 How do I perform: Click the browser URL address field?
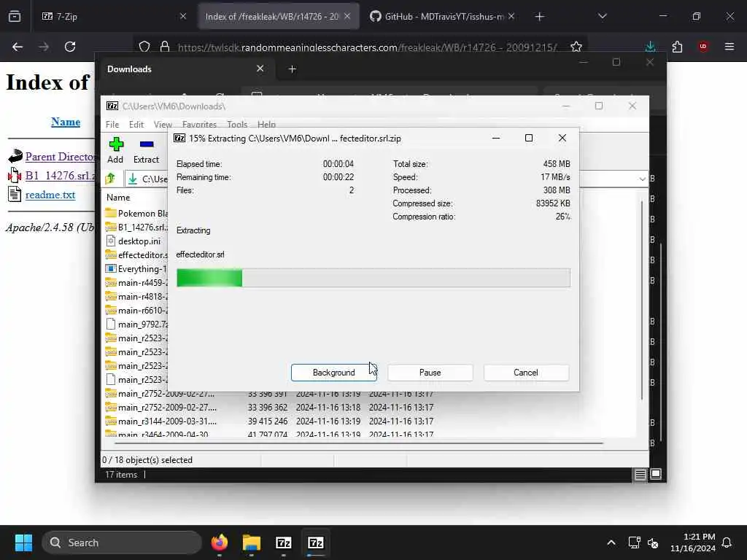click(367, 47)
